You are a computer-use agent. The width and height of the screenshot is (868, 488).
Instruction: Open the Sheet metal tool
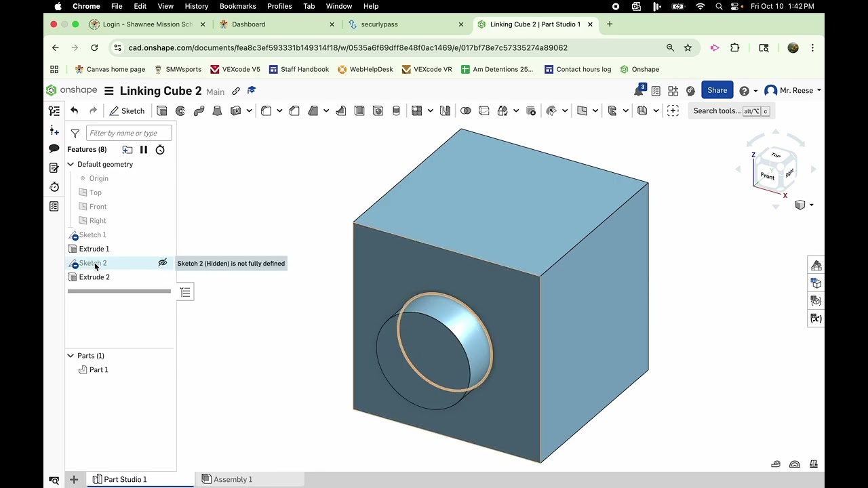coord(612,110)
